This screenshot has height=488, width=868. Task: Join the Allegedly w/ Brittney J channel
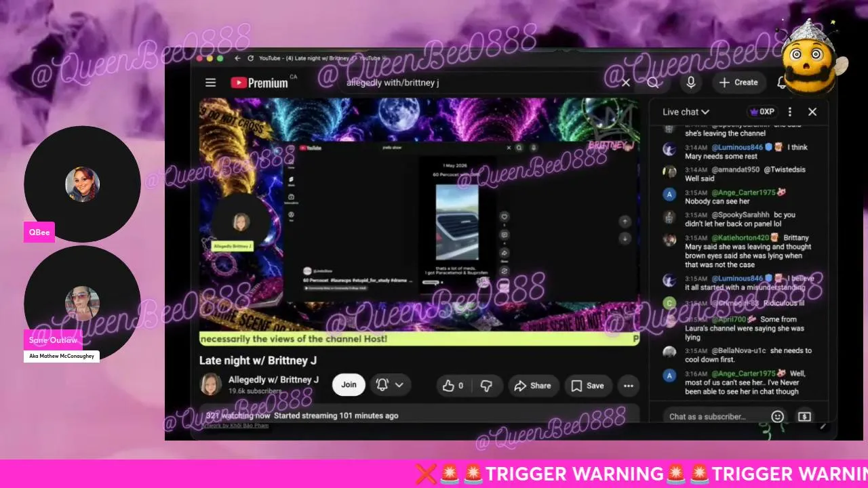(x=349, y=385)
